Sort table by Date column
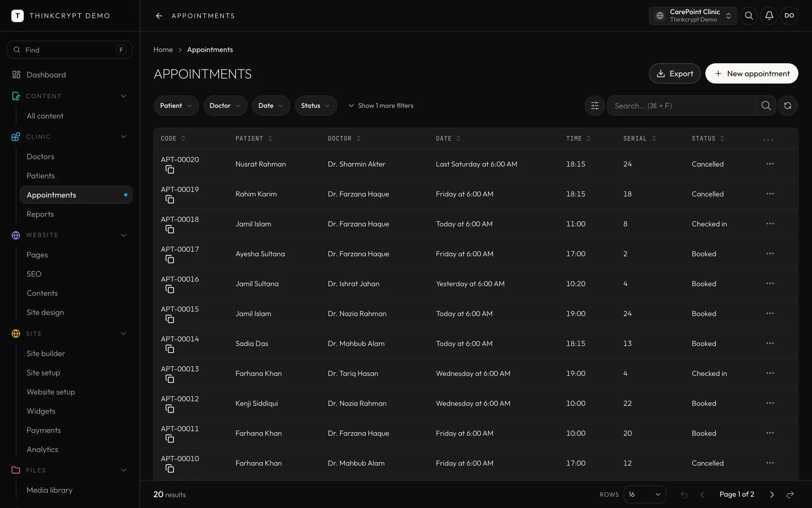 click(x=448, y=138)
